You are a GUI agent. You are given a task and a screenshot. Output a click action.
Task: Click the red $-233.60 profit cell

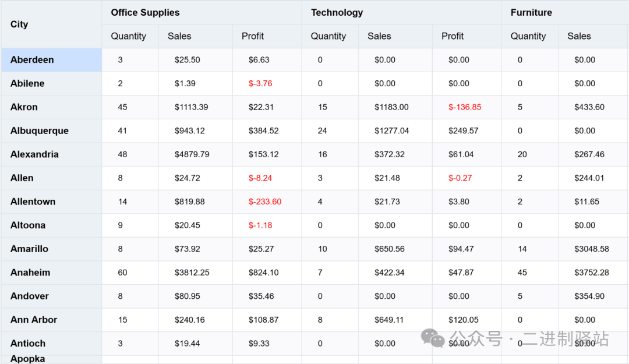265,202
